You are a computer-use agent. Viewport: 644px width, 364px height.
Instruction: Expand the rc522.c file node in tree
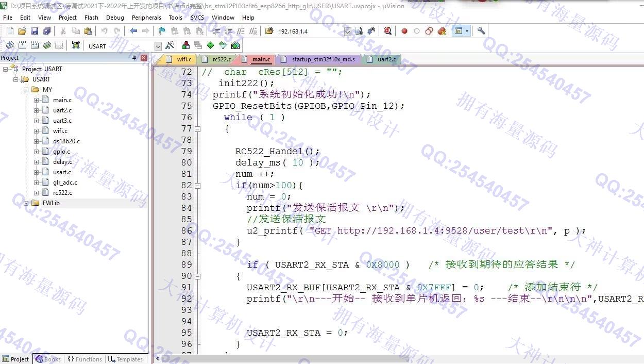[x=36, y=193]
